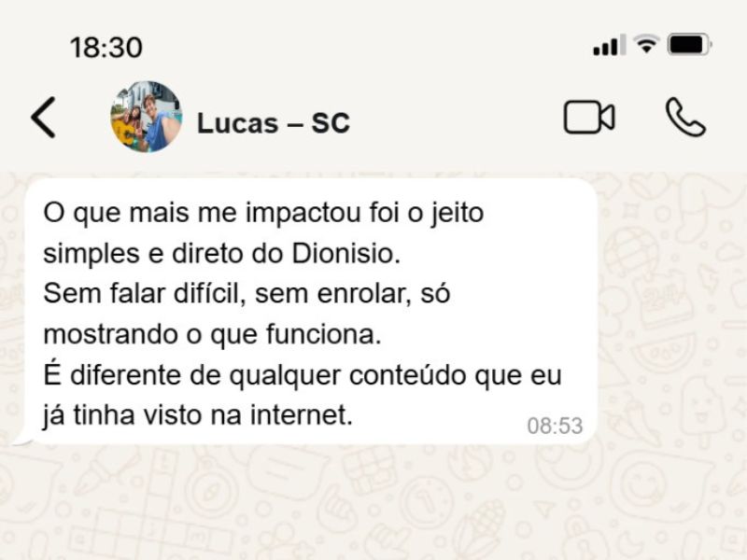This screenshot has width=747, height=560.
Task: Select the 08:53 message timestamp
Action: click(x=555, y=426)
